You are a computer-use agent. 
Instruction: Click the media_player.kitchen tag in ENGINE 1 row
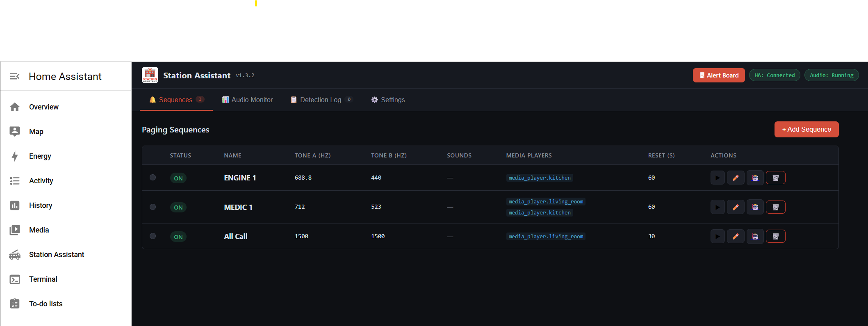[x=539, y=178]
